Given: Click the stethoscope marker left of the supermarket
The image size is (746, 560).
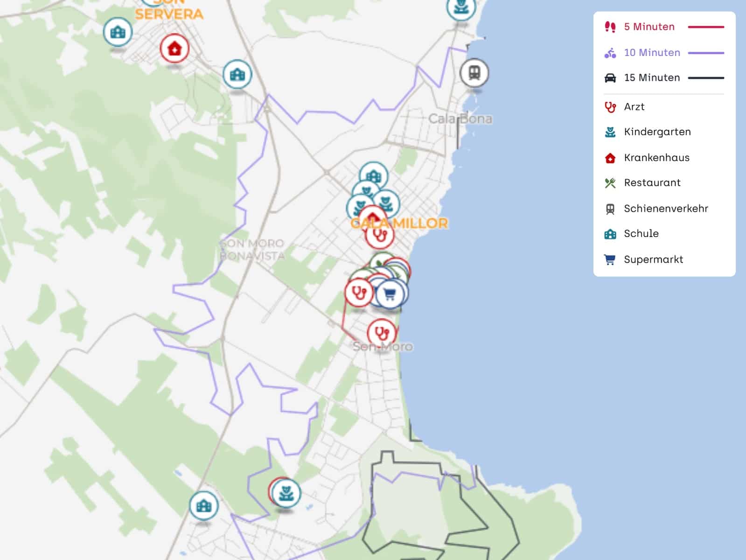Looking at the screenshot, I should [359, 292].
